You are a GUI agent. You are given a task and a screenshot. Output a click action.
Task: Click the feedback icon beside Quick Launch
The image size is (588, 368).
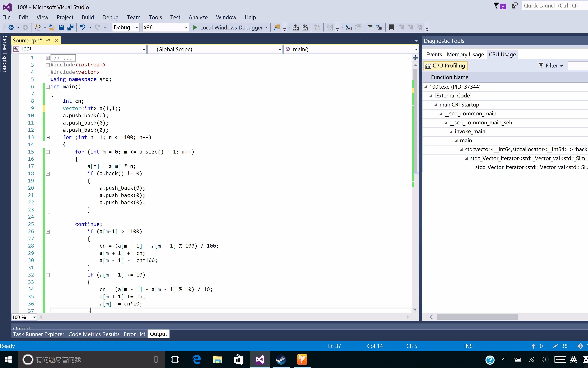tap(514, 6)
